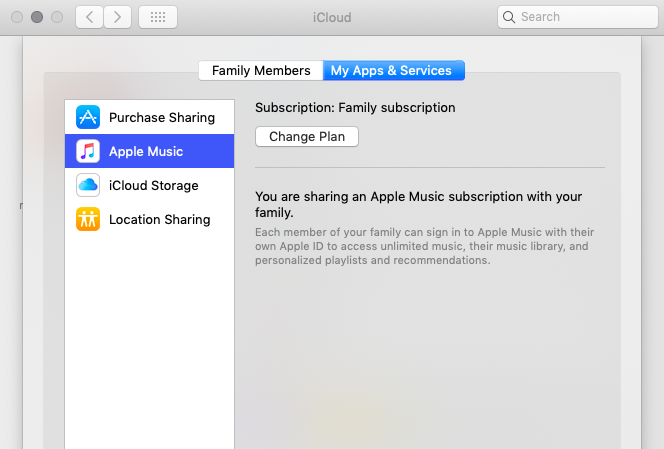The width and height of the screenshot is (664, 449).
Task: Click the Apple Music note icon
Action: 88,151
